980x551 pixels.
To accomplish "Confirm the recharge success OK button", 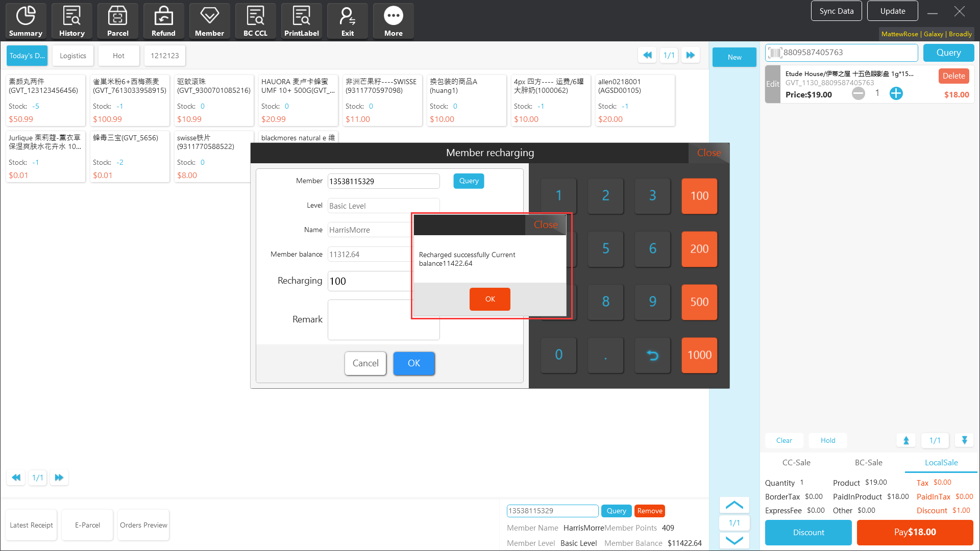I will pyautogui.click(x=489, y=299).
